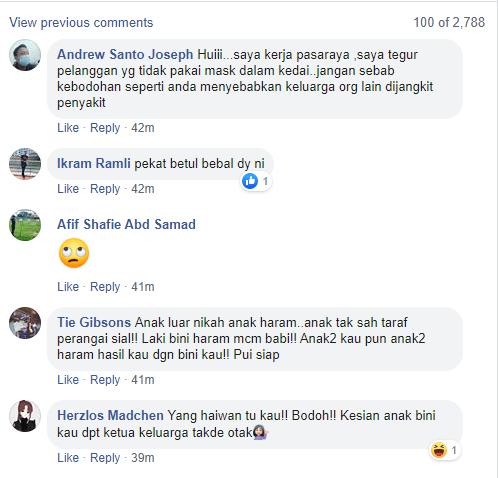Click the laughing reaction icon on Herzlos' comment

[439, 450]
